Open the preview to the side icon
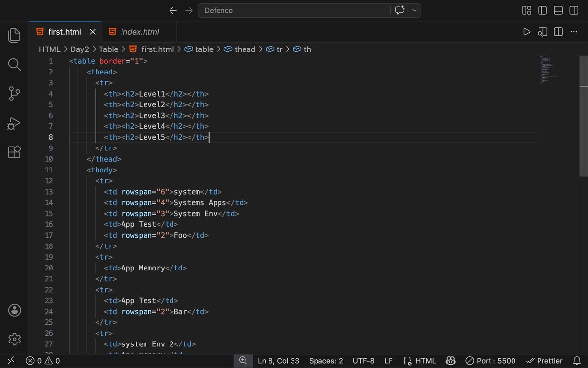This screenshot has height=368, width=588. coord(542,32)
